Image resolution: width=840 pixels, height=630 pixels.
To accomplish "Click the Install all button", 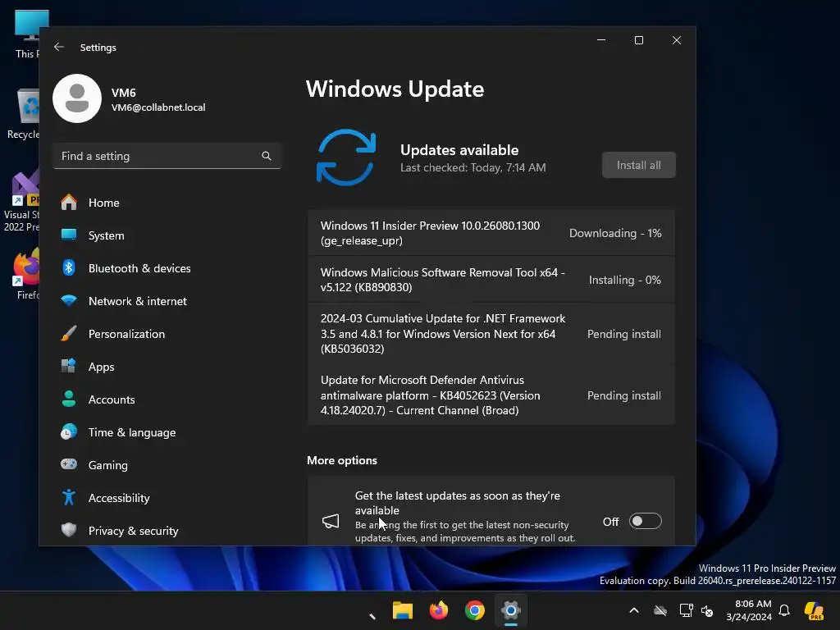I will tap(638, 165).
